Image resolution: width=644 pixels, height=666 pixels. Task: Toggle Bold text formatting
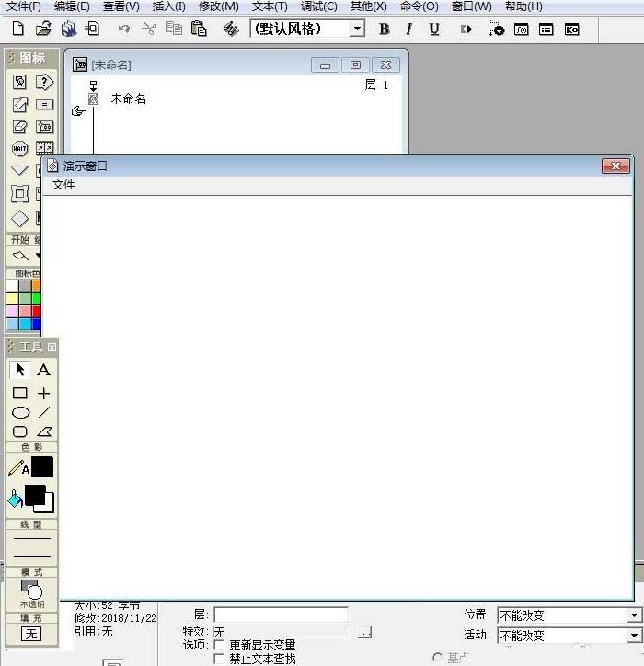(384, 29)
